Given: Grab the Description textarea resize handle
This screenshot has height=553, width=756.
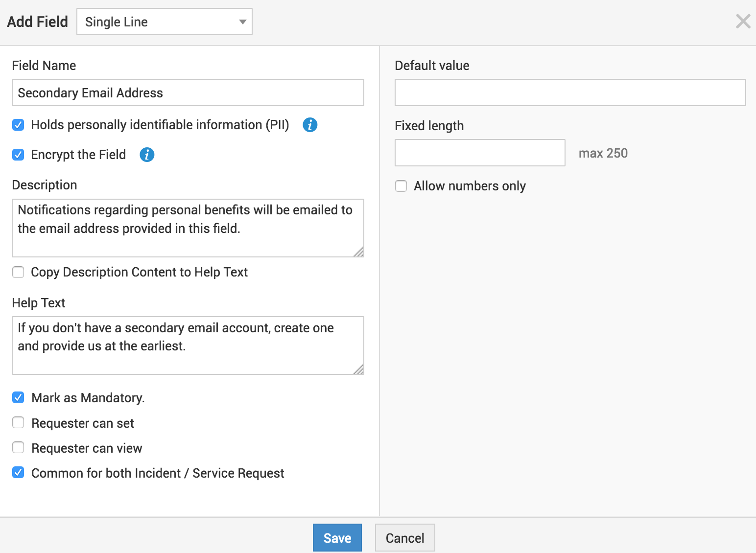Looking at the screenshot, I should (x=359, y=253).
